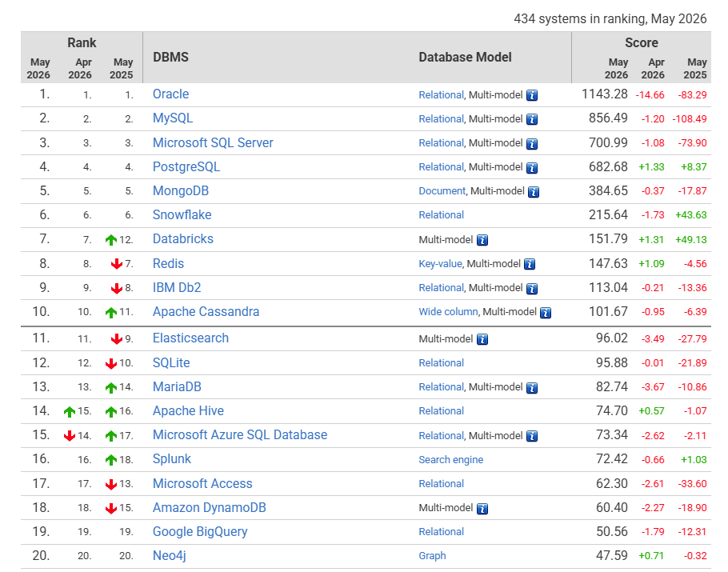Click Graph model link in Neo4j row

tap(432, 556)
